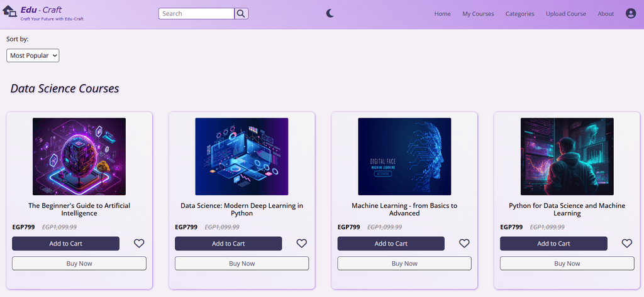Open the user profile avatar icon
644x297 pixels.
coord(630,14)
